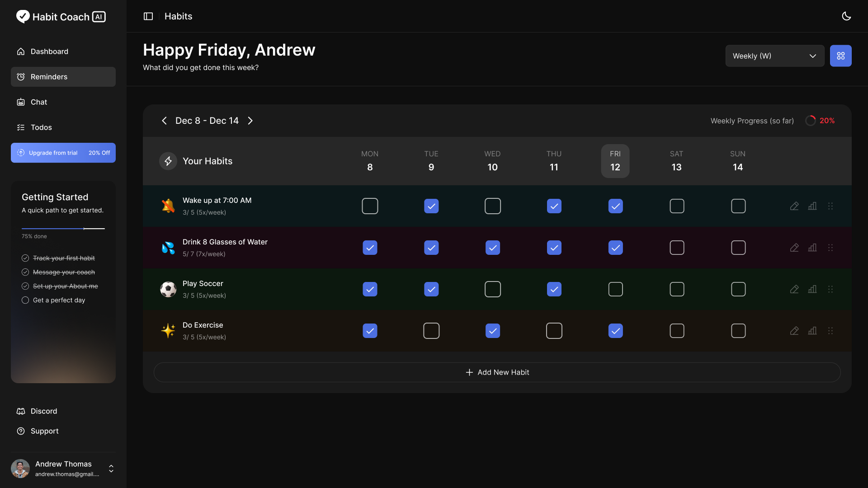
Task: Check Wake up at 7:00 AM for Monday
Action: click(x=370, y=206)
